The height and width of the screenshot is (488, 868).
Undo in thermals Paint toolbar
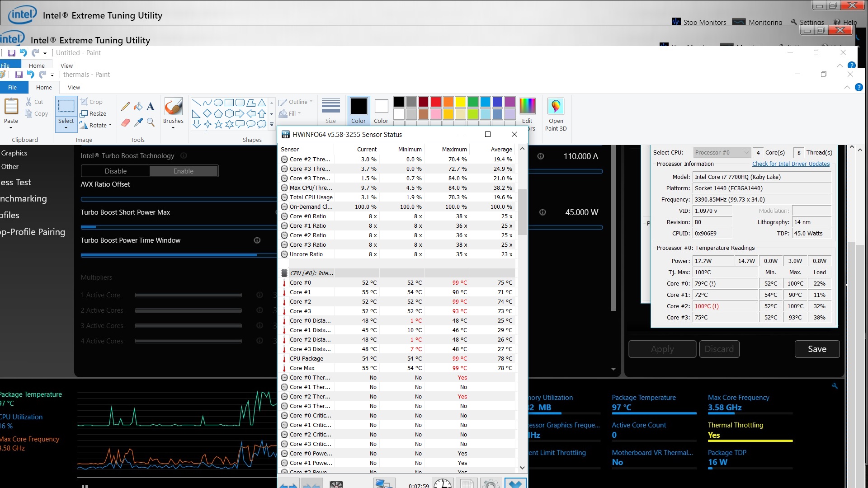(30, 75)
